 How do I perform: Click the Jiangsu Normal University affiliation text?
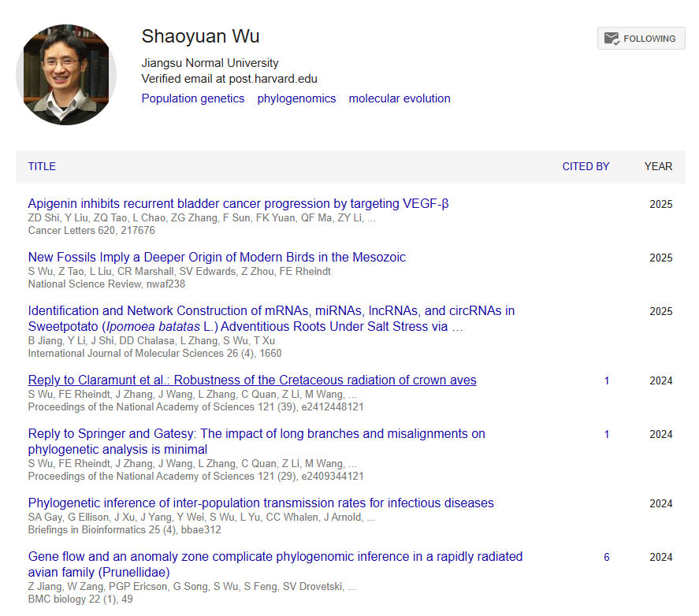pos(210,63)
